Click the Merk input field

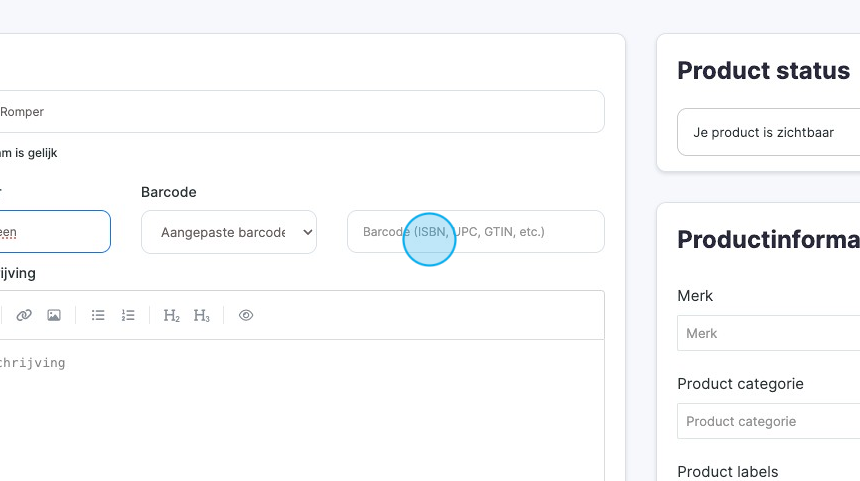pyautogui.click(x=768, y=333)
